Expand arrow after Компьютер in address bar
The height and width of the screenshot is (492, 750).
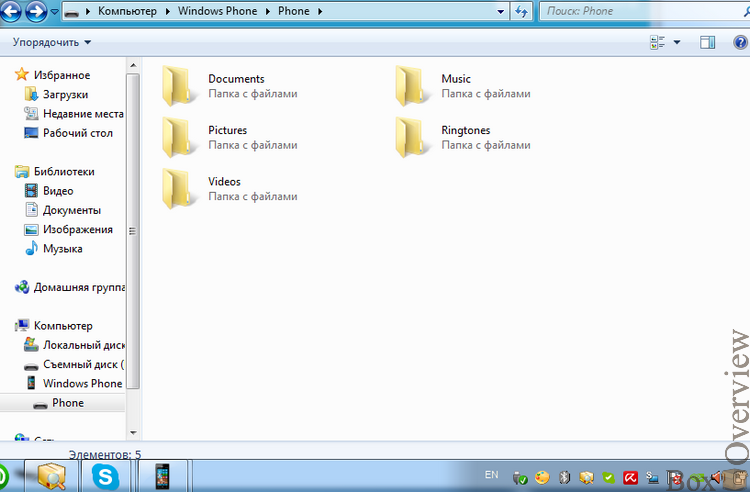pyautogui.click(x=167, y=11)
